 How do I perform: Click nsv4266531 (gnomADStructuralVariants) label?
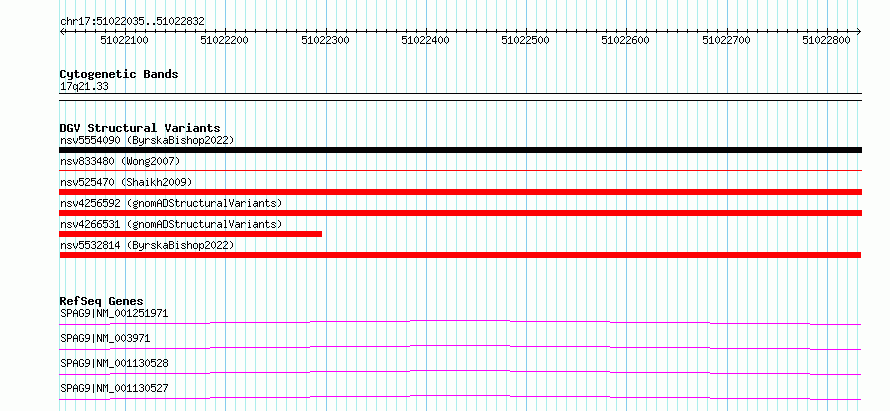coord(171,224)
